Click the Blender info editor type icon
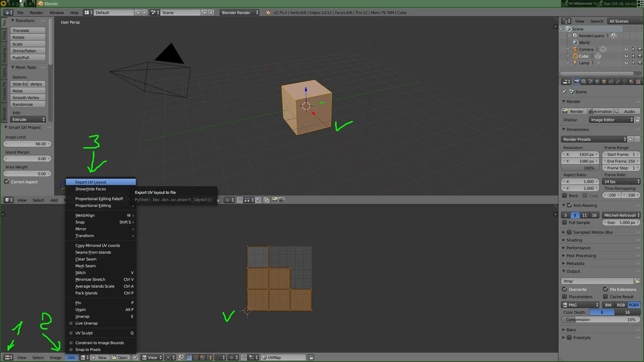The width and height of the screenshot is (644, 362). [x=8, y=13]
